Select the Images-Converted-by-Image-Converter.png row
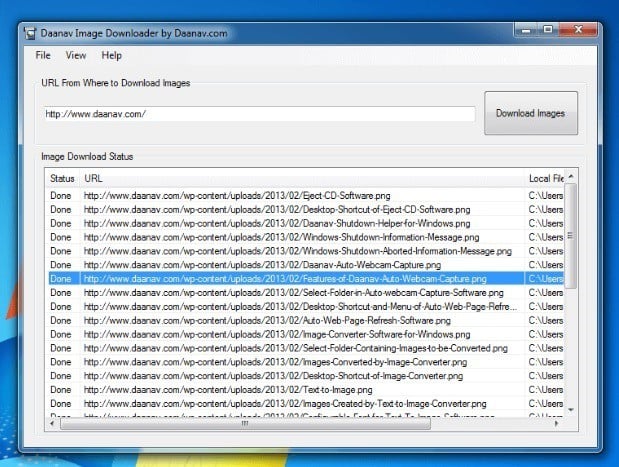Screen dimensions: 619x467 tap(306, 362)
